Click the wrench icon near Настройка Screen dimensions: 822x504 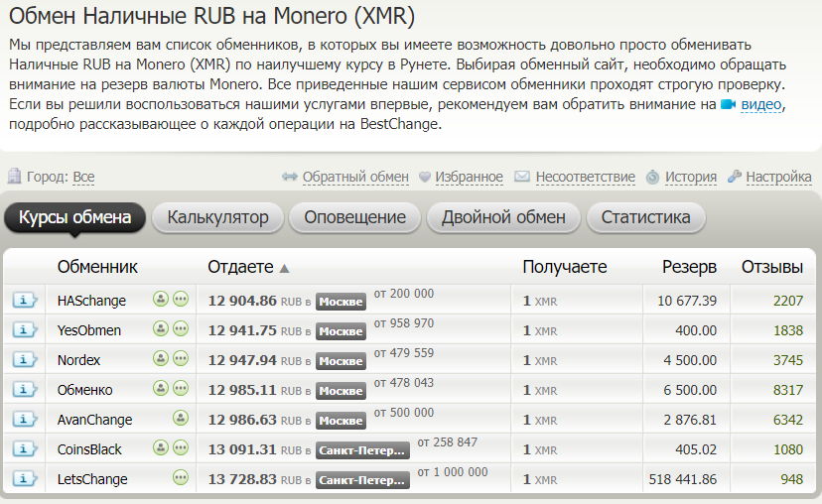(x=734, y=177)
